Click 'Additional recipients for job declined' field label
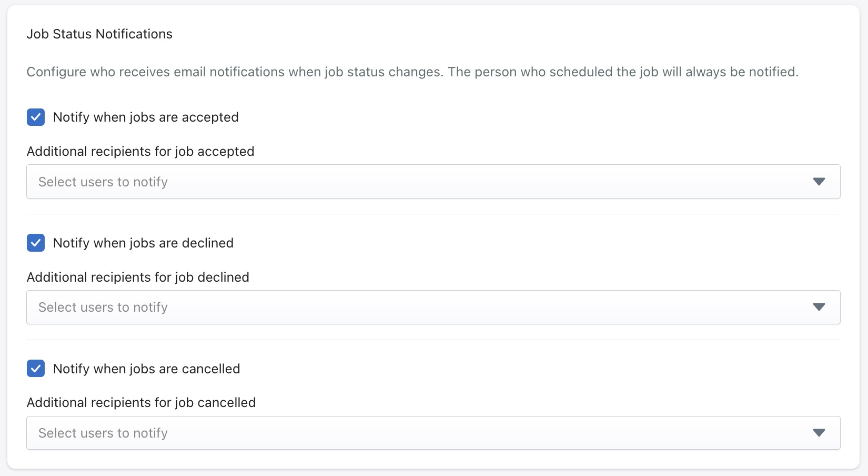The image size is (868, 476). (x=138, y=277)
